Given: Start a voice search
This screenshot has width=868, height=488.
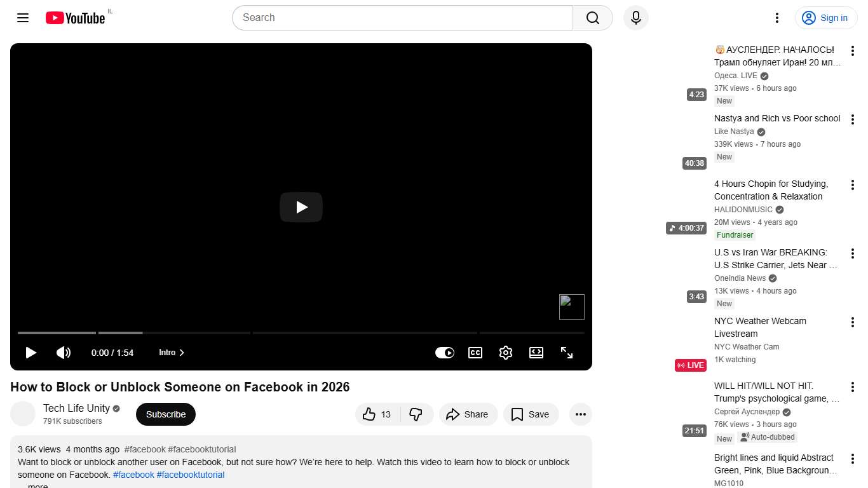Looking at the screenshot, I should coord(635,18).
